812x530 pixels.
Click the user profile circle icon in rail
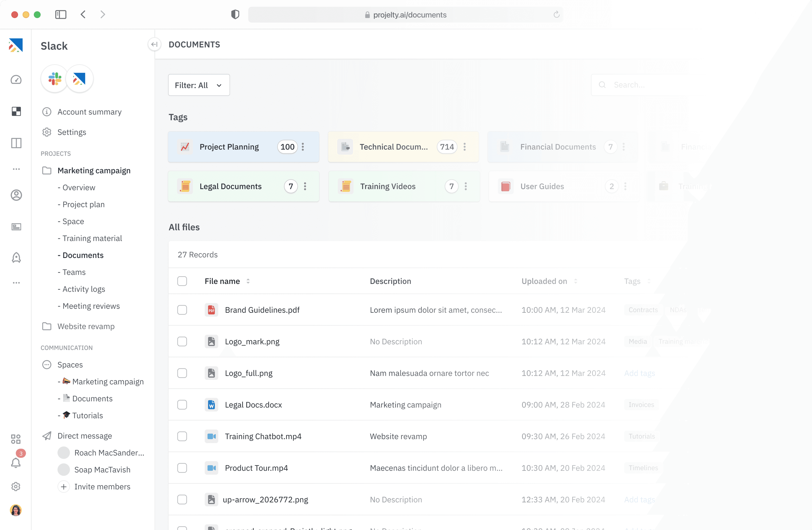point(16,195)
